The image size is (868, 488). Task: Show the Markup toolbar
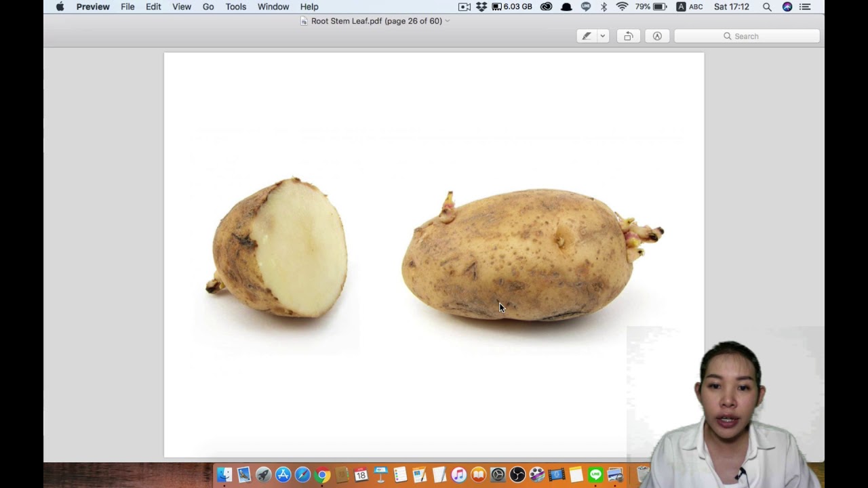(x=657, y=36)
